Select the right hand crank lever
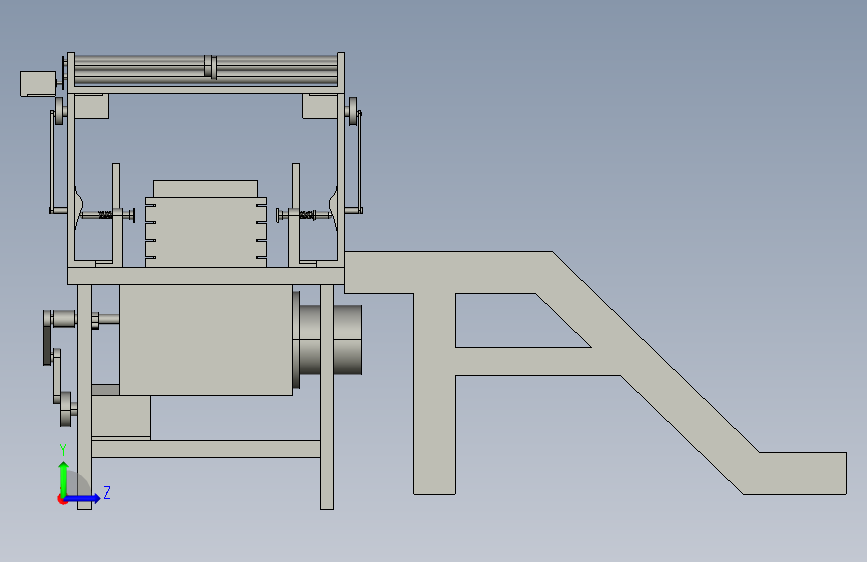The height and width of the screenshot is (562, 867). click(359, 162)
